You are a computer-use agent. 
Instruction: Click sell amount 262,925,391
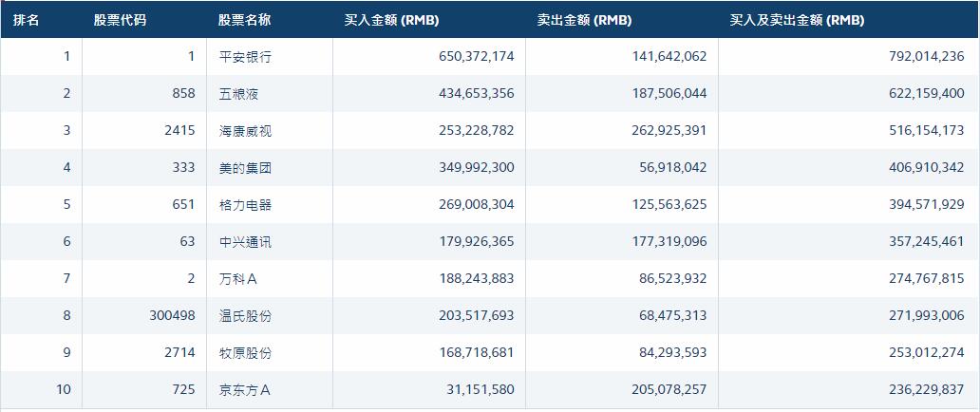[x=669, y=131]
